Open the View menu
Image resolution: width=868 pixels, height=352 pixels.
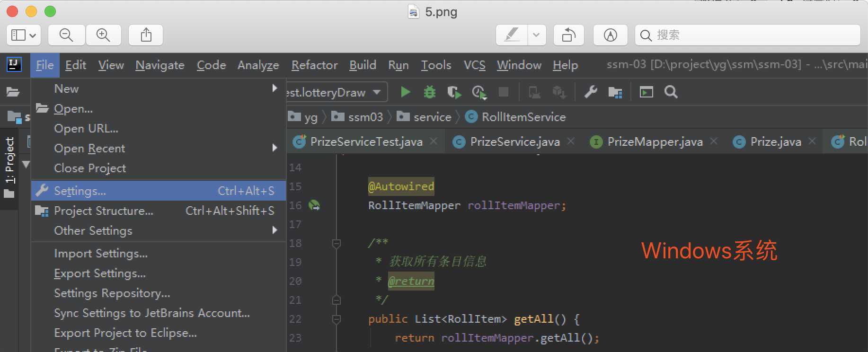click(111, 65)
